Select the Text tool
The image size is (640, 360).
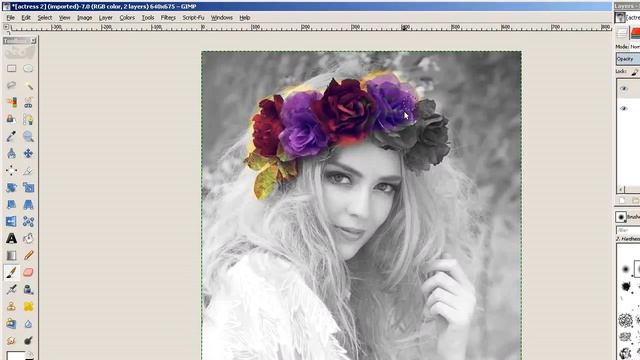point(11,238)
